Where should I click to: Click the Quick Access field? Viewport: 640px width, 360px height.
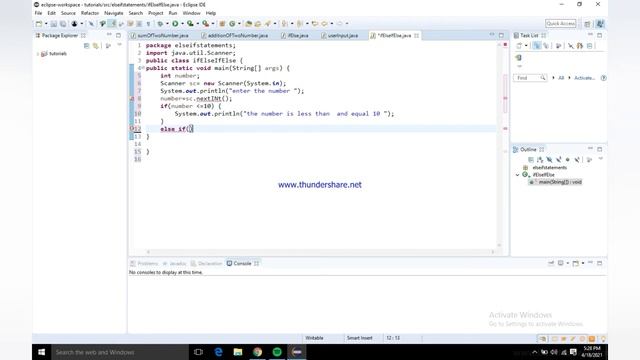click(560, 24)
